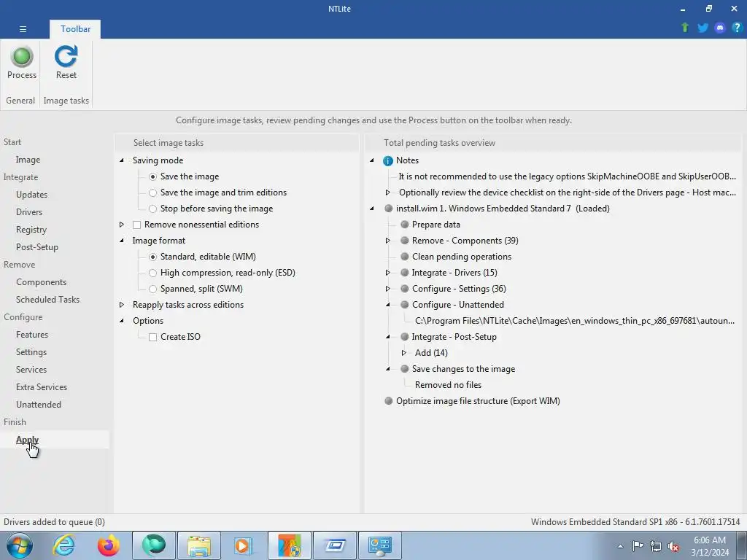Viewport: 747px width, 560px height.
Task: Click the gray install.wim status dot
Action: 388,209
